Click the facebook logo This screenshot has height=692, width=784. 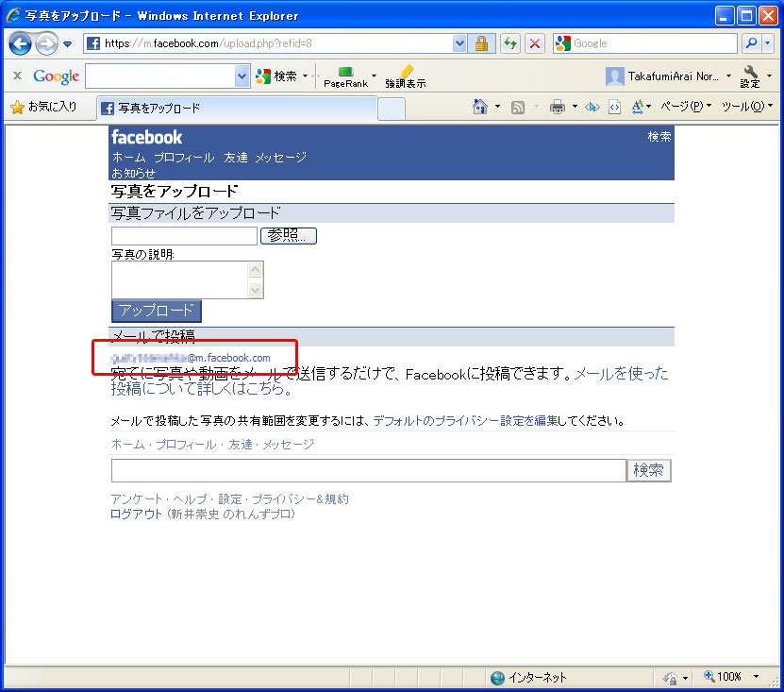click(x=146, y=137)
